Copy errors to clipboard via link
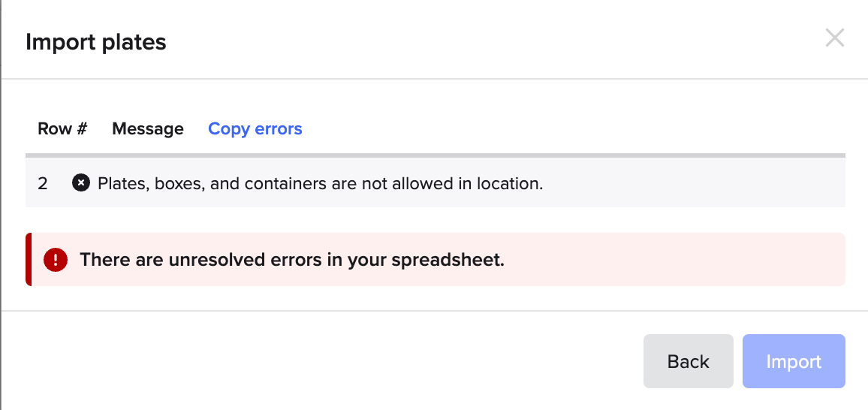Image resolution: width=868 pixels, height=410 pixels. click(255, 129)
